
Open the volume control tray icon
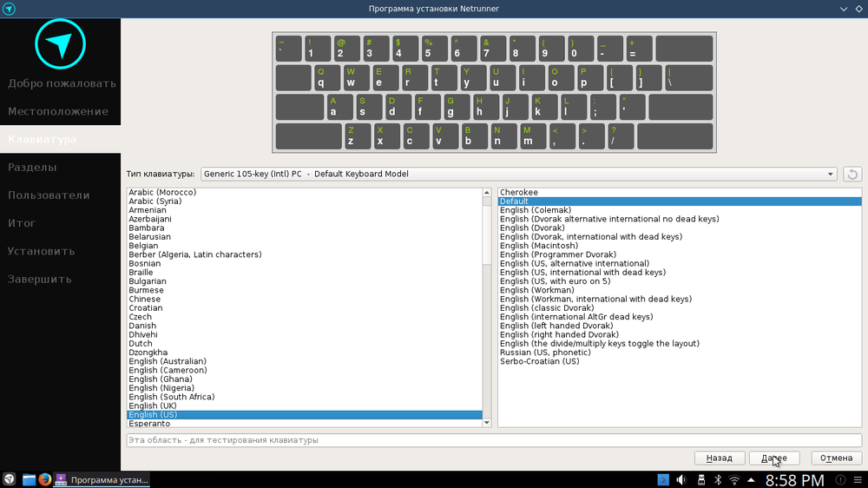681,479
